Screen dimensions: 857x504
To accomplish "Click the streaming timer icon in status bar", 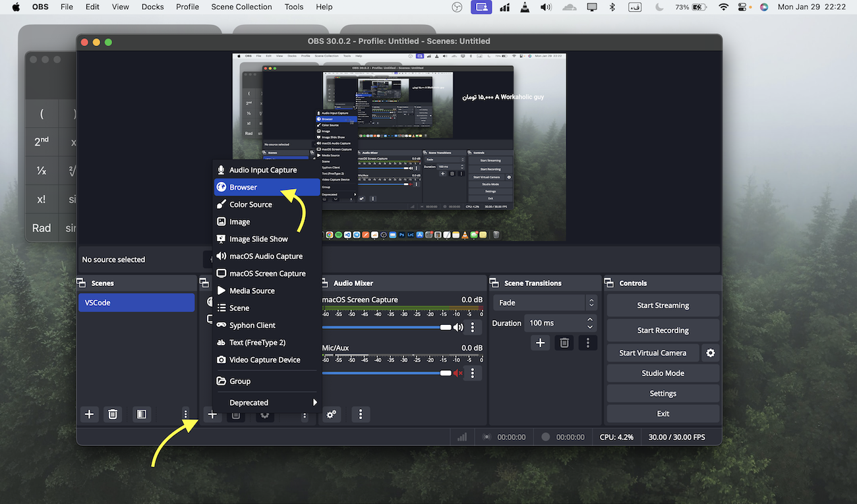I will click(x=487, y=437).
